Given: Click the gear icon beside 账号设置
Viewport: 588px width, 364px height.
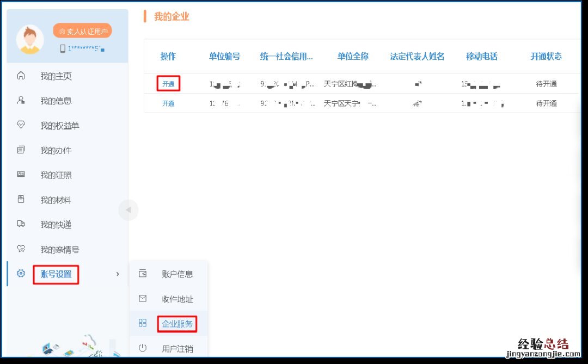Looking at the screenshot, I should 21,273.
